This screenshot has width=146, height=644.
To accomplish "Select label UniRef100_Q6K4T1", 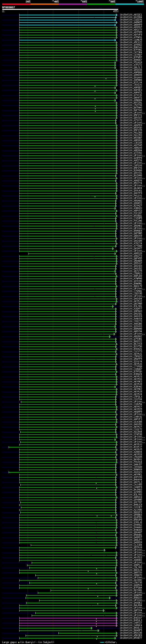I will 131,98.
